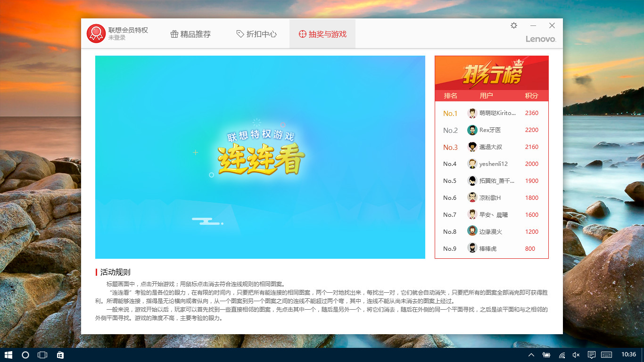The height and width of the screenshot is (362, 644).
Task: Click avatar of 凉粉歌H user
Action: [472, 198]
